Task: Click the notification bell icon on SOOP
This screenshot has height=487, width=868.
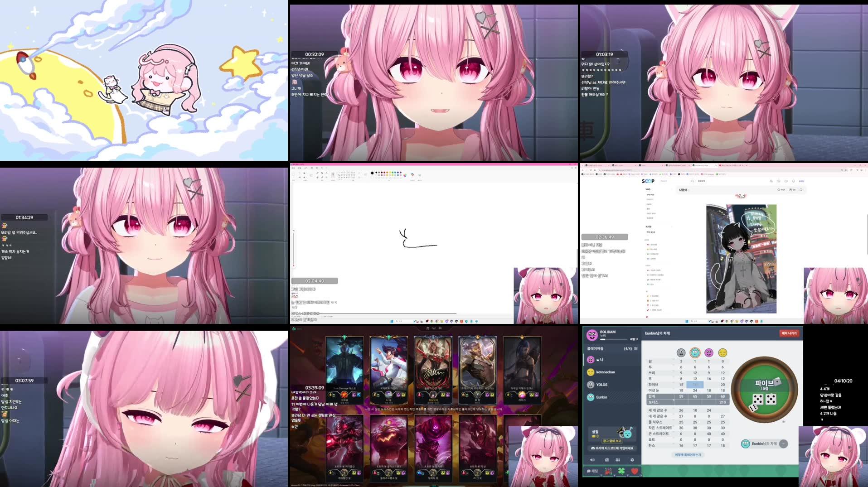Action: pyautogui.click(x=794, y=181)
